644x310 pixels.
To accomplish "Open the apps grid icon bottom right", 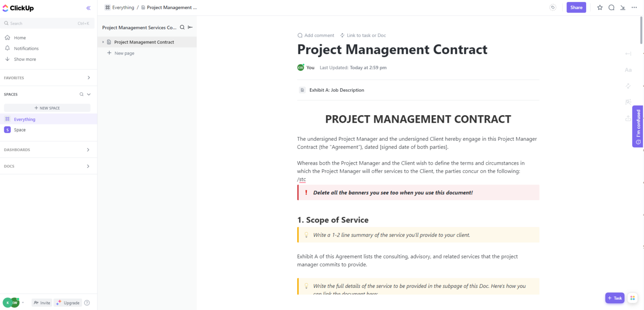I will (632, 297).
